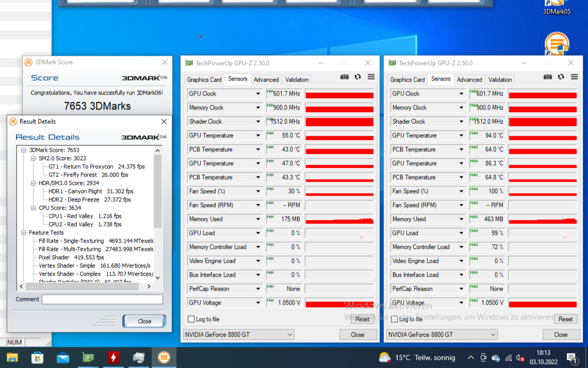
Task: Collapse SM2.0 Score tree node
Action: click(33, 158)
